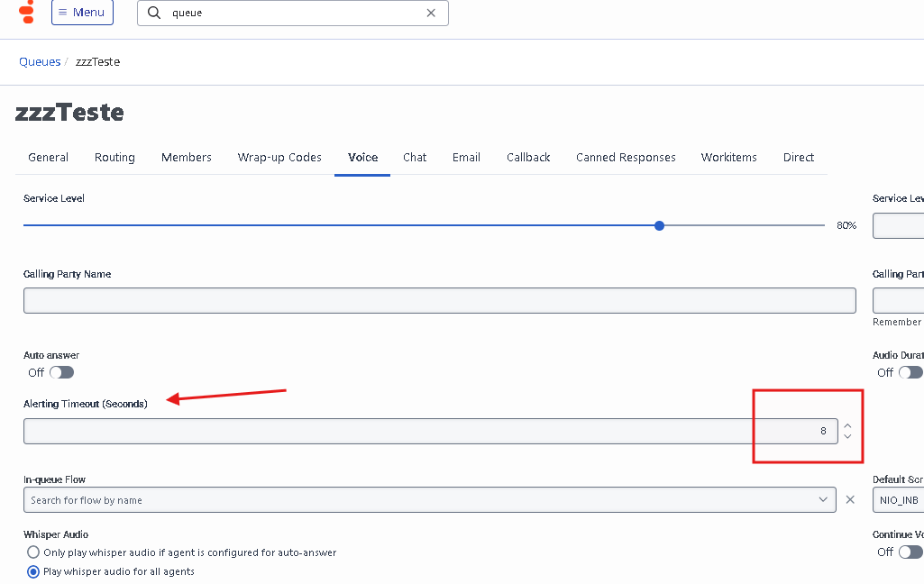Viewport: 924px width, 584px height.
Task: Open the Menu button
Action: tap(82, 13)
